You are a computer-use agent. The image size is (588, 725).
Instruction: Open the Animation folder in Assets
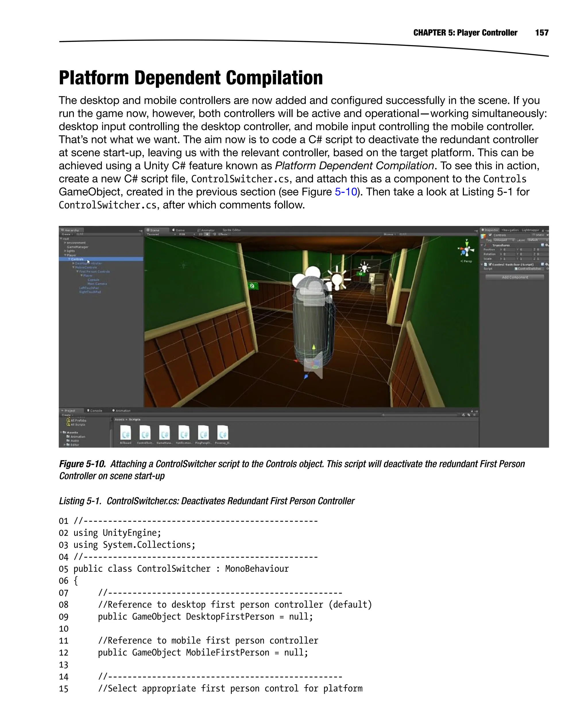click(x=76, y=437)
